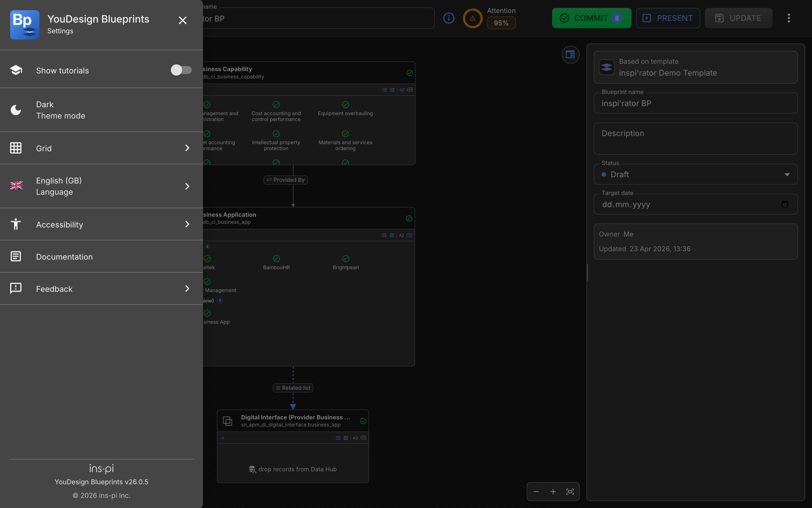Expand the Accessibility chevron
The width and height of the screenshot is (812, 508).
187,224
